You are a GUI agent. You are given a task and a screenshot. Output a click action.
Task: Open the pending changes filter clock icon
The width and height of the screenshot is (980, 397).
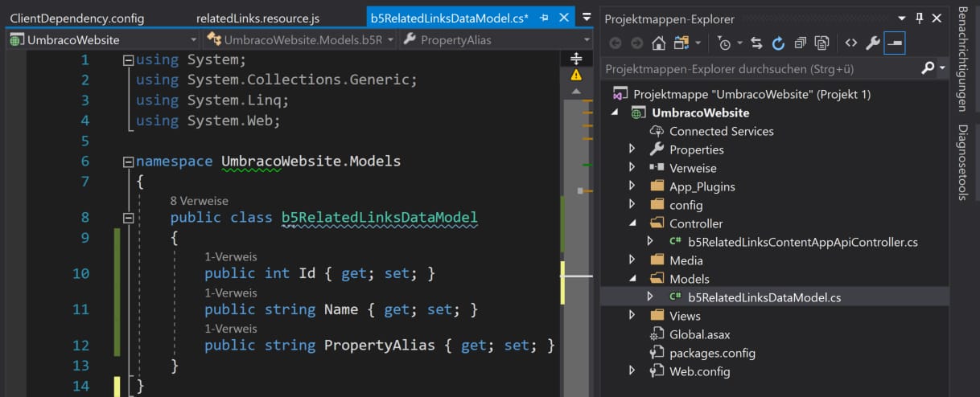(724, 43)
